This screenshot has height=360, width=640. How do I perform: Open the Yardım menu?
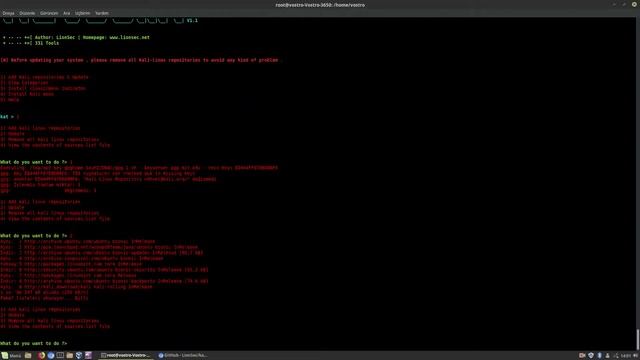[x=102, y=13]
